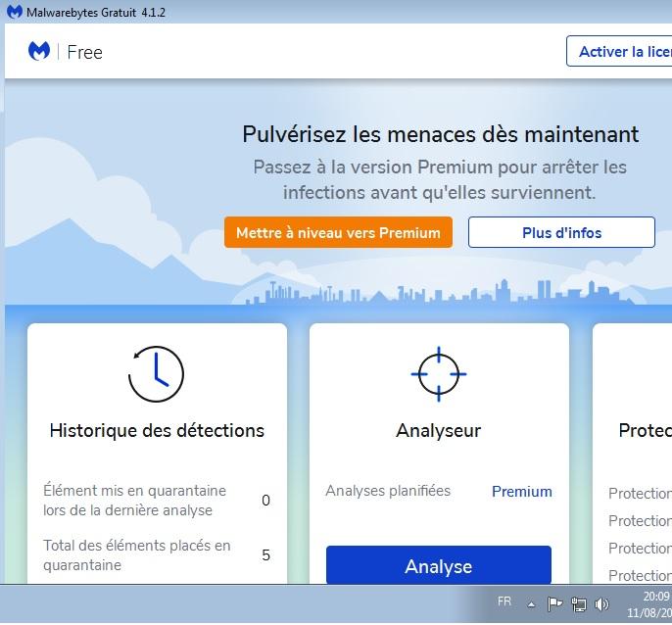Show hidden tray icons arrow
Viewport: 672px width, 625px height.
tap(531, 604)
